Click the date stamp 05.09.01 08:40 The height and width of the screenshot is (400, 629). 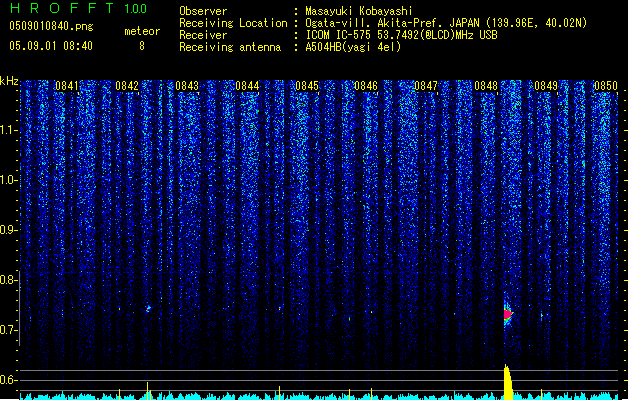[51, 46]
